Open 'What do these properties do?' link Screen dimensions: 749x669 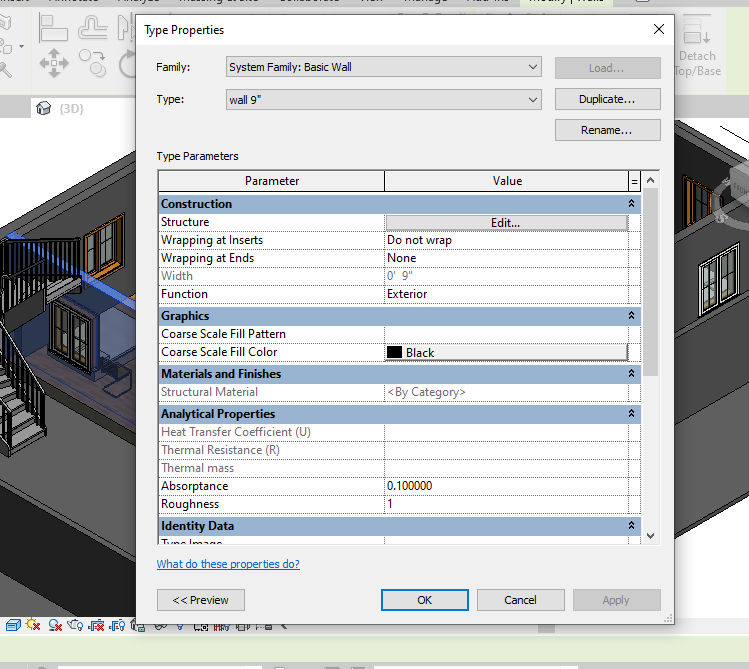pyautogui.click(x=228, y=564)
